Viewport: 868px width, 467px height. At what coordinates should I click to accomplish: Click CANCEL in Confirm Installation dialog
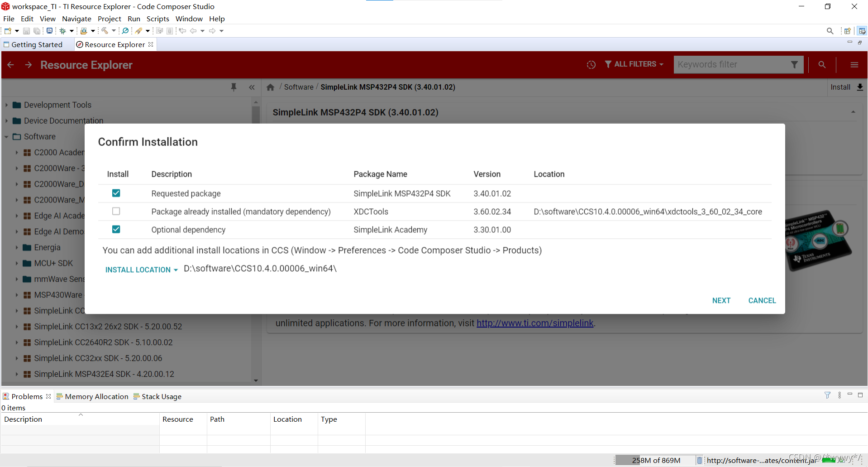point(762,300)
